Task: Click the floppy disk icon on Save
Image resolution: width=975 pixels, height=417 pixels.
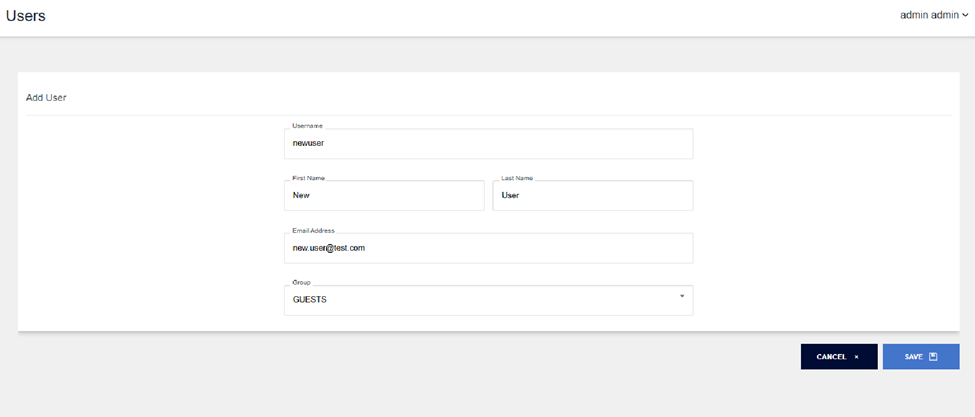Action: tap(933, 357)
